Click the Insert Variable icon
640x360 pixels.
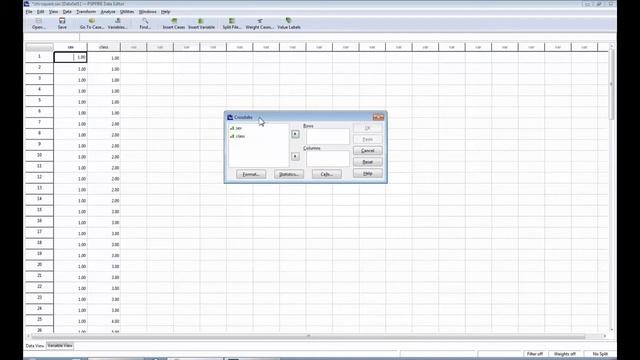201,23
